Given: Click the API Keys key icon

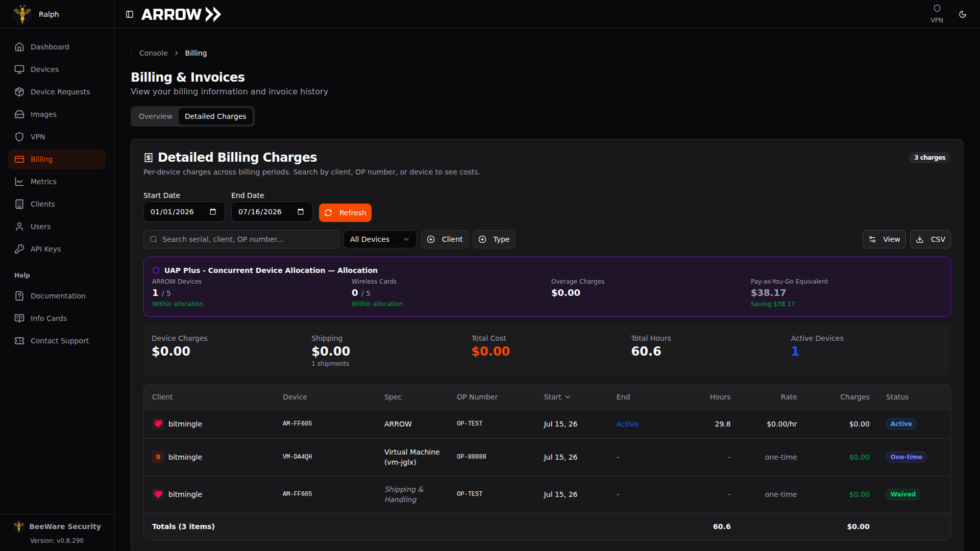Looking at the screenshot, I should pos(19,249).
